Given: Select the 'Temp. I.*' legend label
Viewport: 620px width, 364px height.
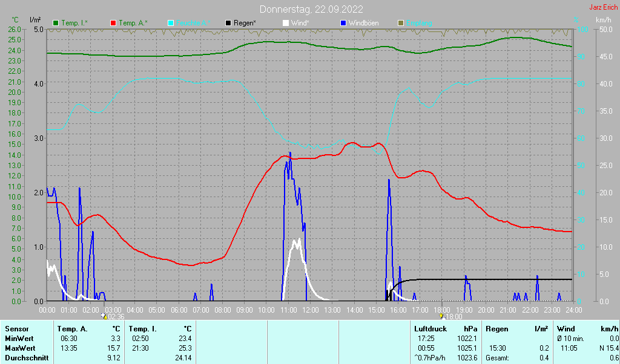Looking at the screenshot, I should [74, 24].
